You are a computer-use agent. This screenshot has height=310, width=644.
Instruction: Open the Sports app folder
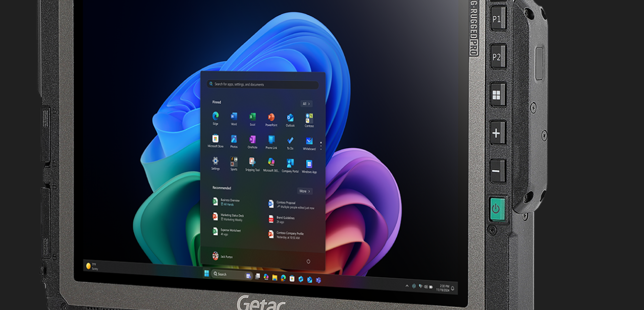tap(234, 164)
